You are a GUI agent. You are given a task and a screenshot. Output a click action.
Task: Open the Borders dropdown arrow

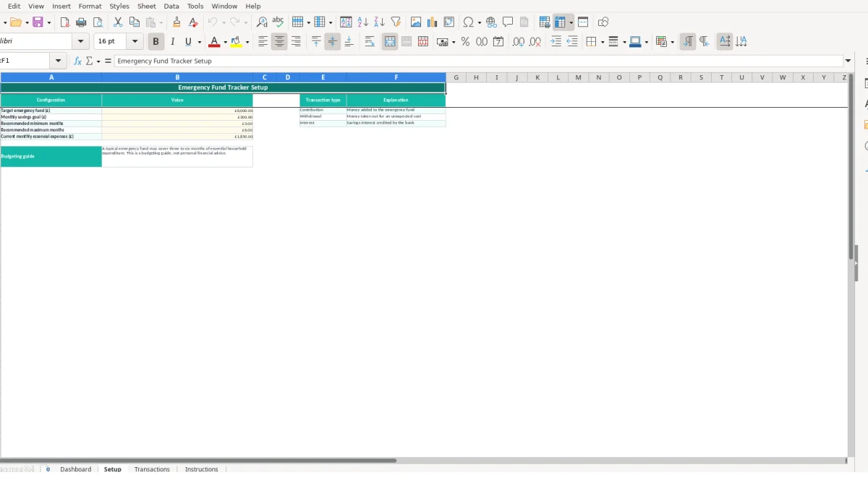pos(603,42)
